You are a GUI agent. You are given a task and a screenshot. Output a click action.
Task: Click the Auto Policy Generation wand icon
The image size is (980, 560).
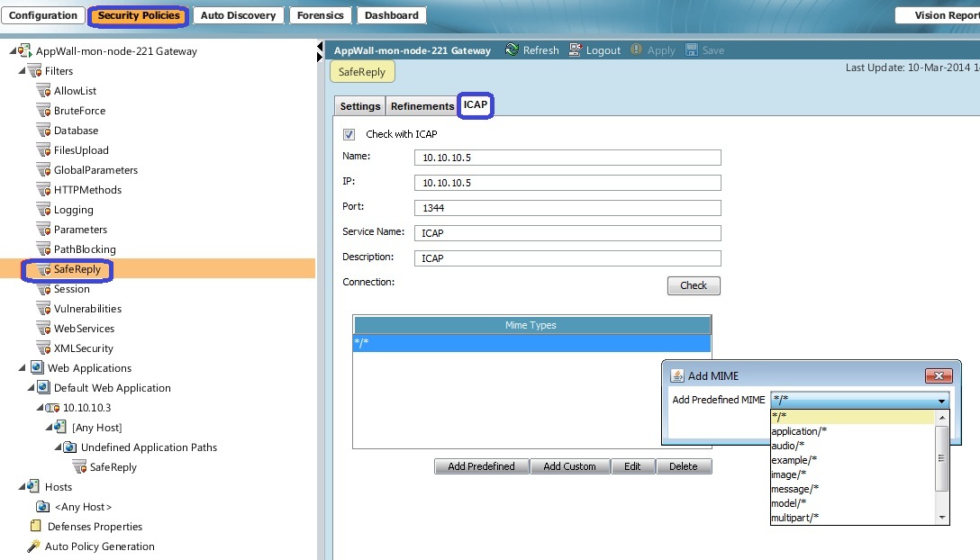point(32,546)
